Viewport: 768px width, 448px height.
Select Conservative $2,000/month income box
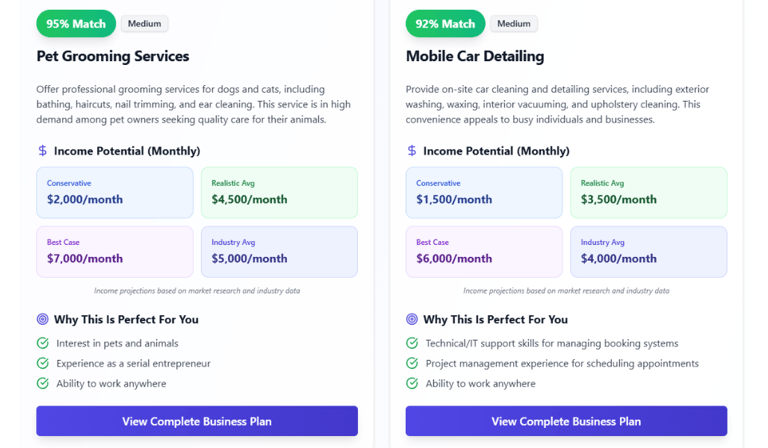115,193
